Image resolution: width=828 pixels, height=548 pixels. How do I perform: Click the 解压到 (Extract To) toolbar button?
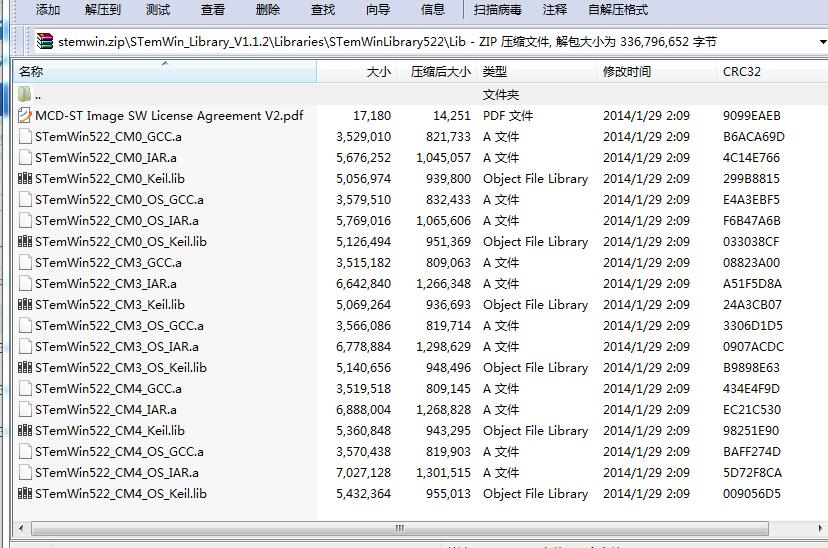click(102, 10)
